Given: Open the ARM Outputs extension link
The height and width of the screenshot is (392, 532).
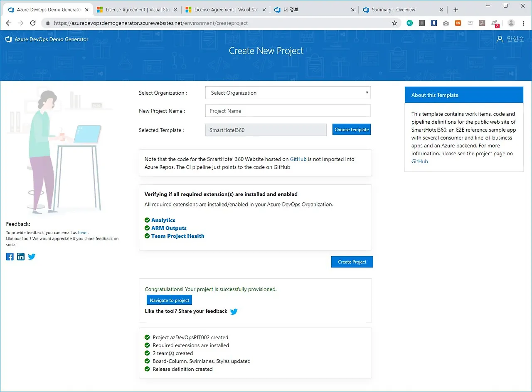Looking at the screenshot, I should tap(169, 228).
